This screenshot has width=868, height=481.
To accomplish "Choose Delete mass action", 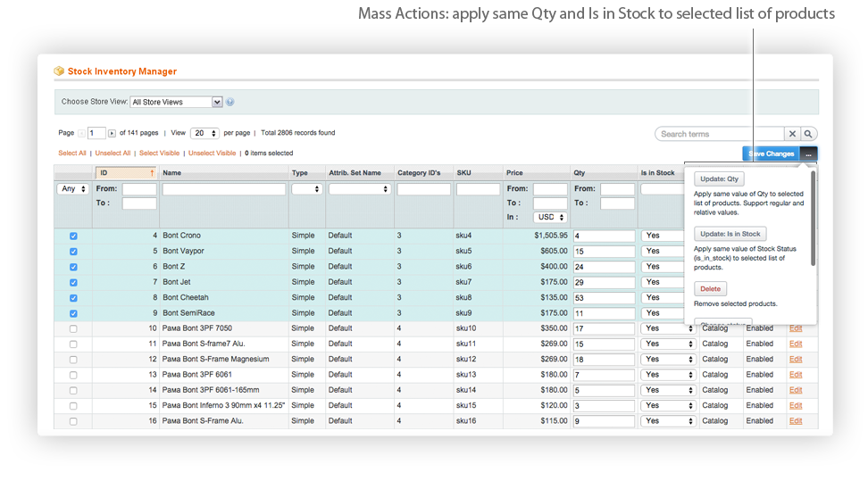I will coord(710,288).
